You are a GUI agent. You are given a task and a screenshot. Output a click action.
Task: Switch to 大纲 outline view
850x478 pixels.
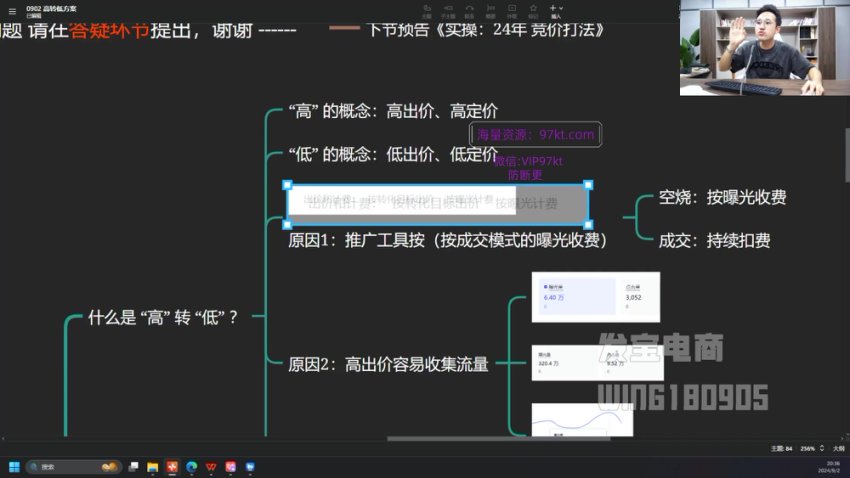pos(838,449)
